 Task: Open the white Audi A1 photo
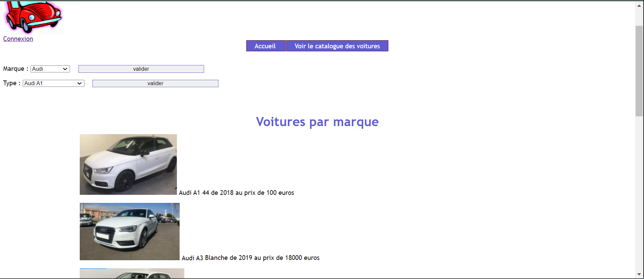point(128,164)
